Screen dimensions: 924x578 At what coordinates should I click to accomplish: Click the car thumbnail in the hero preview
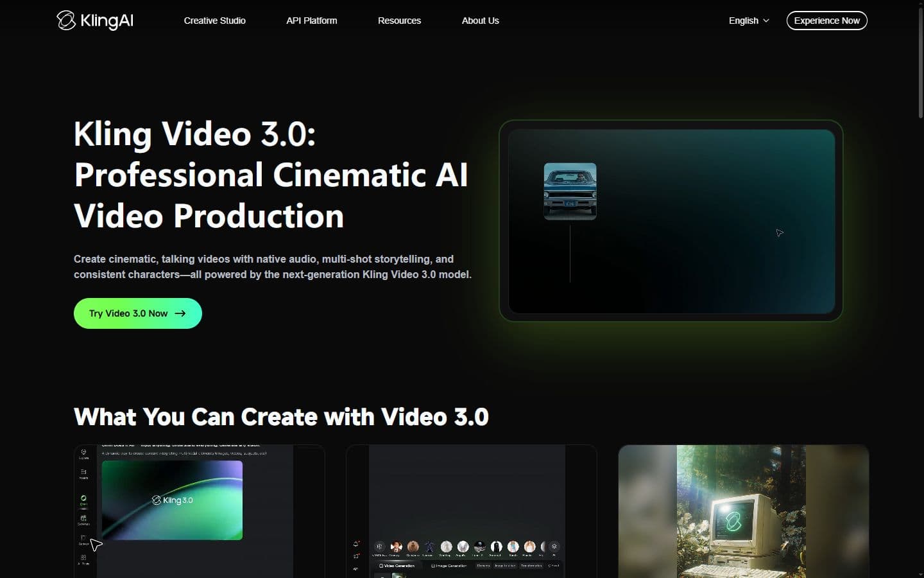[570, 191]
